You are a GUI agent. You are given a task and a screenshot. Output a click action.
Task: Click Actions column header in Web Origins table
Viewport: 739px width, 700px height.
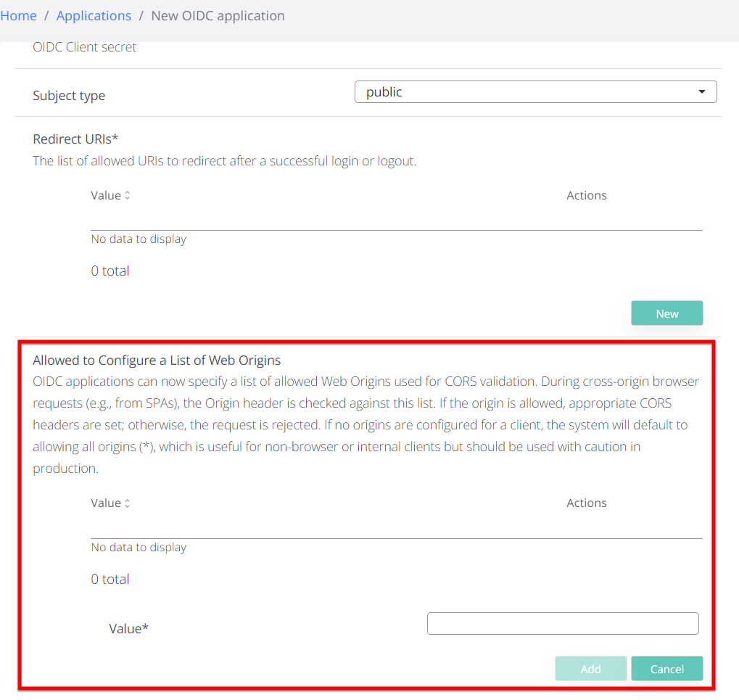click(x=586, y=503)
